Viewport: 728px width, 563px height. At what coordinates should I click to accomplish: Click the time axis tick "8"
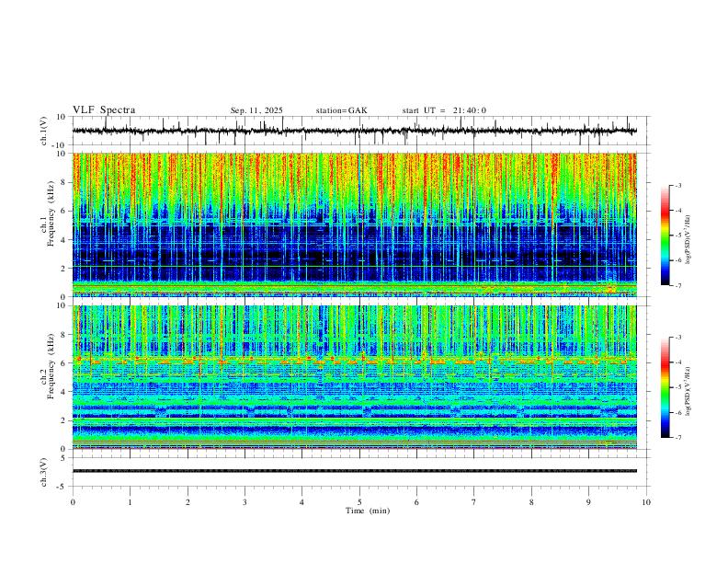pos(531,502)
